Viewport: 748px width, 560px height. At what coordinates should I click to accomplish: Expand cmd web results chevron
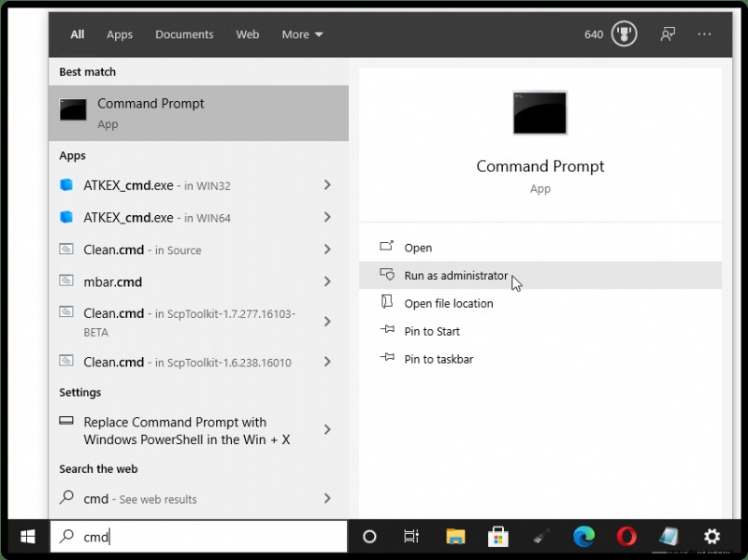327,498
